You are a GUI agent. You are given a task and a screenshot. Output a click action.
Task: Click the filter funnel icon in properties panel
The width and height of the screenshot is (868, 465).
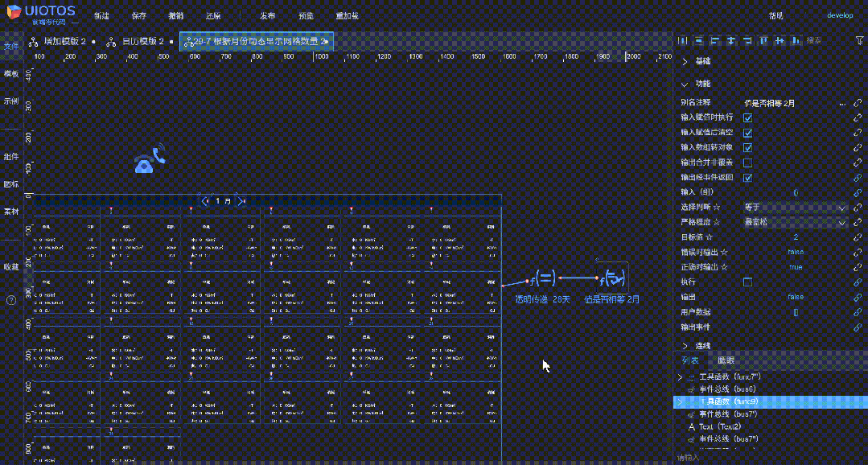(859, 40)
